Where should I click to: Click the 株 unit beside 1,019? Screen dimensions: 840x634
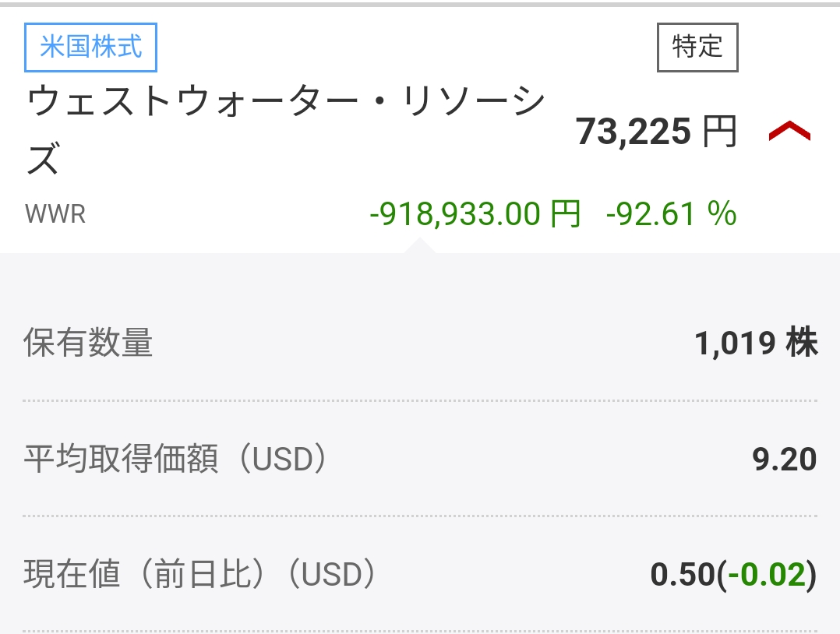[x=802, y=343]
